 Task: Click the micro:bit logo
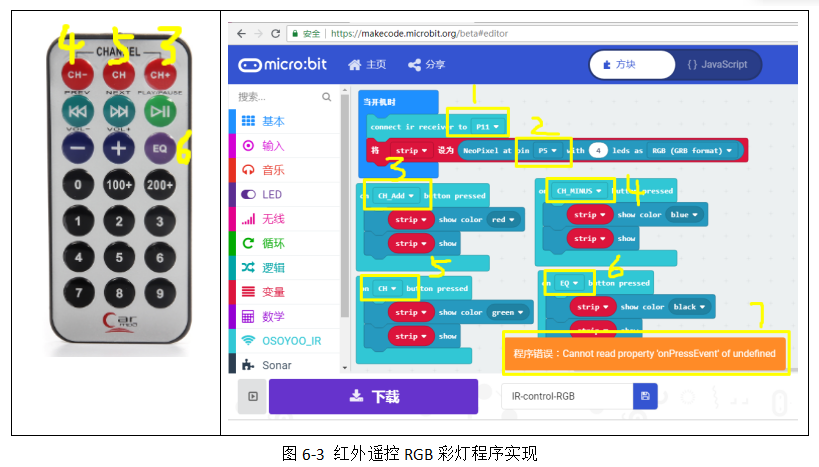coord(283,65)
